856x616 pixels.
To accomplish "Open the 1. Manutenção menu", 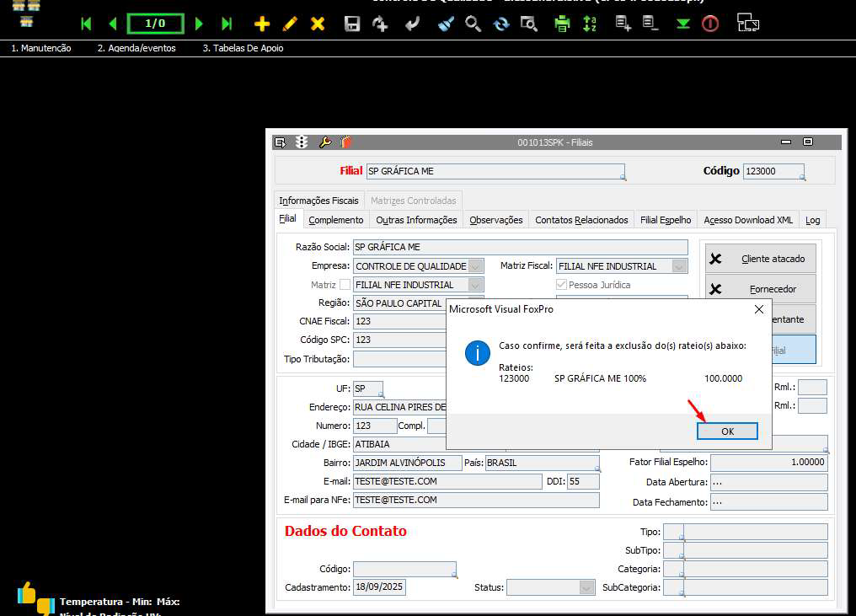I will [41, 48].
